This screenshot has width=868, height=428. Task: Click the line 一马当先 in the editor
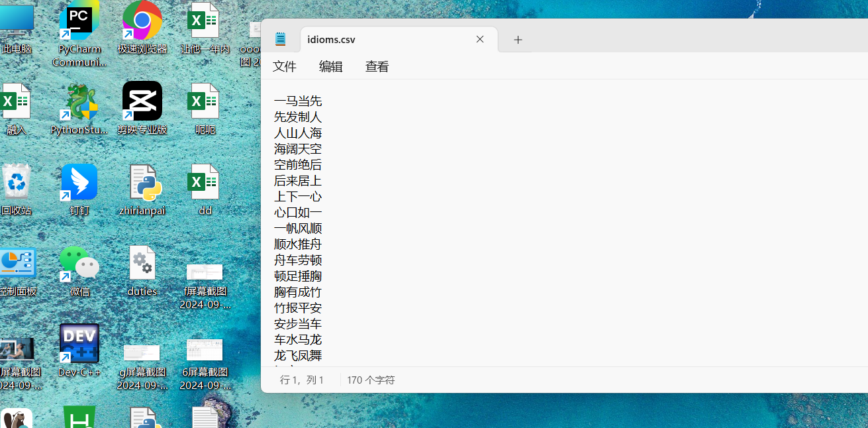pos(298,101)
